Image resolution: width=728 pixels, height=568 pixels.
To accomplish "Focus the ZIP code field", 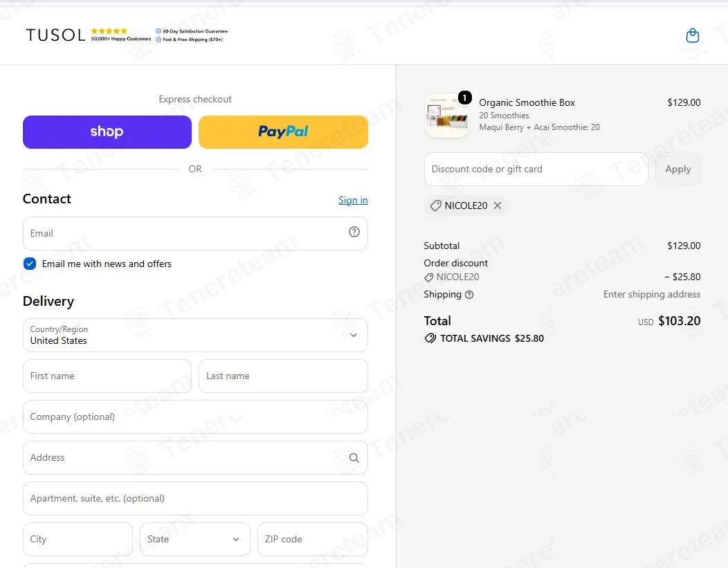I will pyautogui.click(x=313, y=539).
